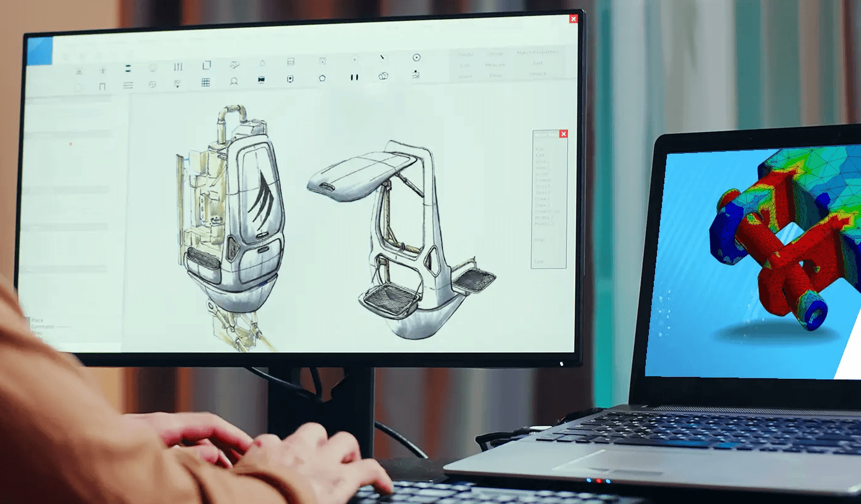
Task: Click the person-shaped icon in toolbar
Action: click(x=79, y=71)
